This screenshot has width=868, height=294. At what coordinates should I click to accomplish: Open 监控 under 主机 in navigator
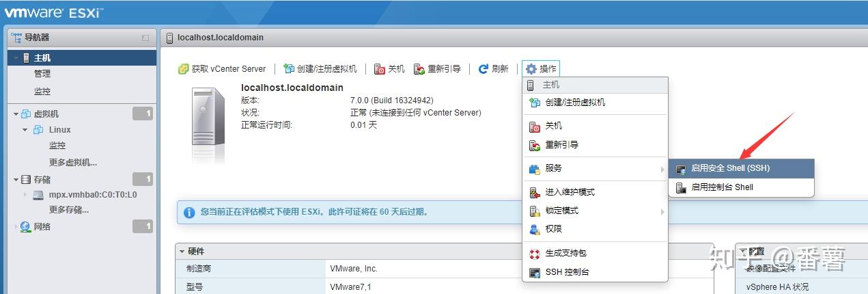coord(42,92)
